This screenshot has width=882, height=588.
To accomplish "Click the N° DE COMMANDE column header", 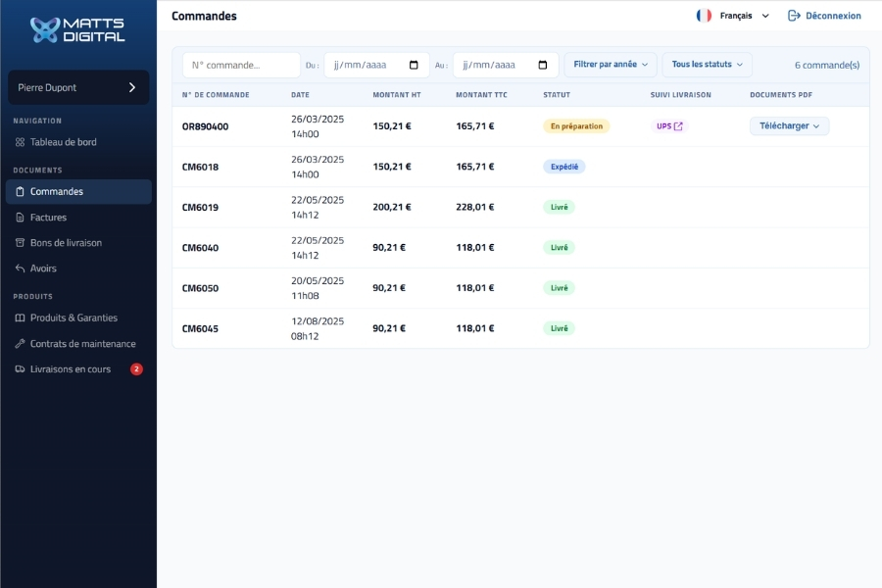I will click(x=216, y=95).
